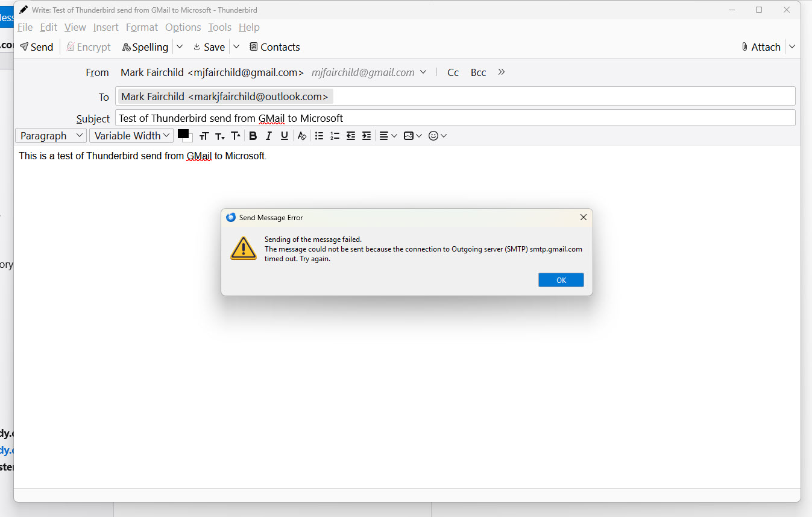The width and height of the screenshot is (812, 517).
Task: Apply numbered list formatting
Action: coord(335,136)
